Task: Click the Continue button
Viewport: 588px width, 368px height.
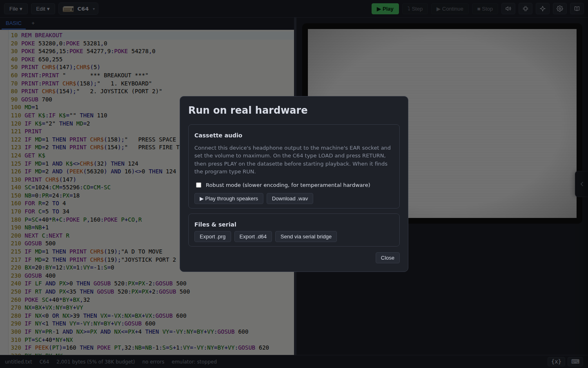Action: pyautogui.click(x=450, y=9)
